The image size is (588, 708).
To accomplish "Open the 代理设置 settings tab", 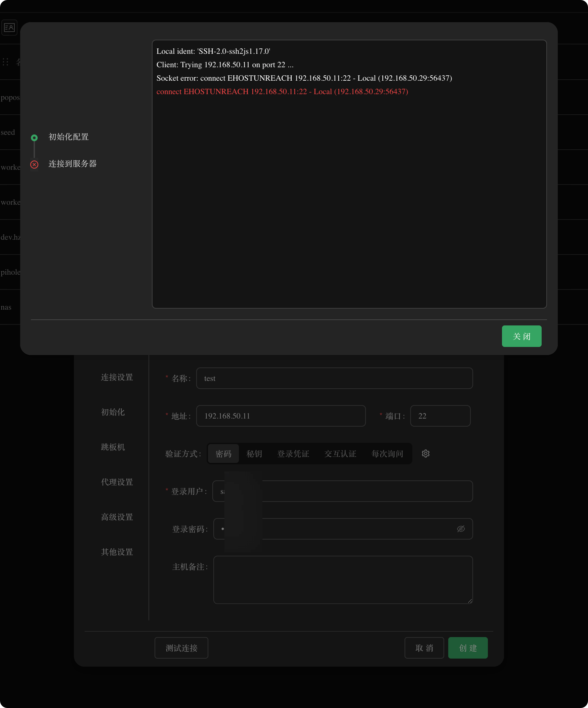I will point(116,482).
